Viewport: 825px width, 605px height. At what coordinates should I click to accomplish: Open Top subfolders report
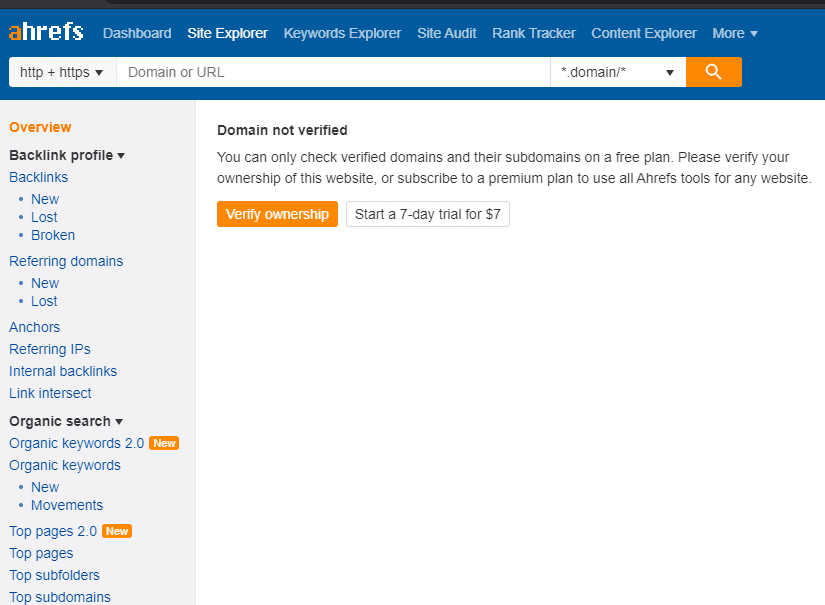pyautogui.click(x=54, y=576)
